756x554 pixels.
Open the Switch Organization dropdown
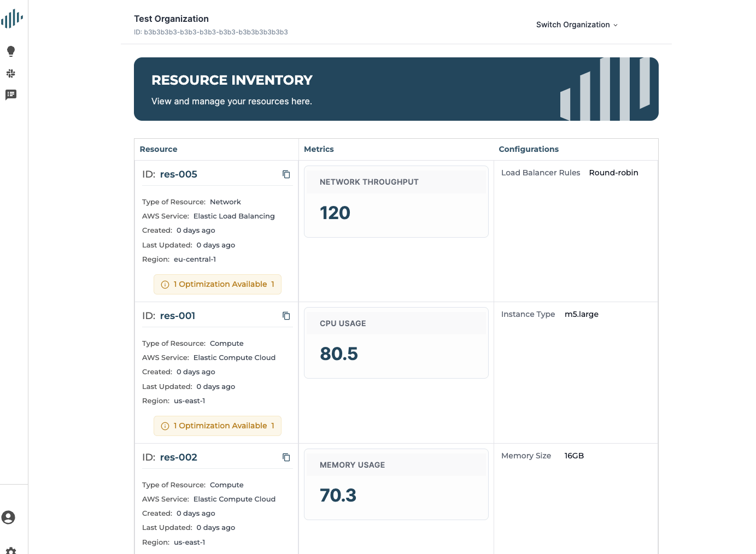pos(577,25)
